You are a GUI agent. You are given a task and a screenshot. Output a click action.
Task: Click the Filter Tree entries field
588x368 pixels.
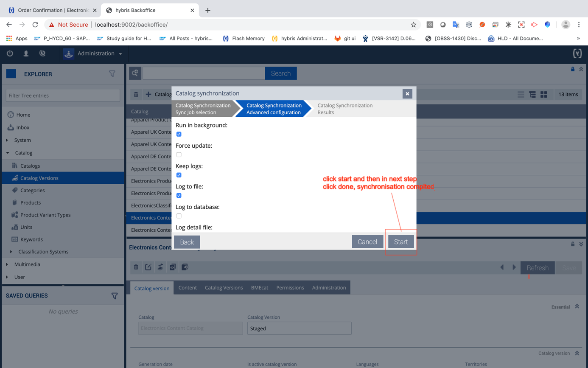(x=63, y=96)
